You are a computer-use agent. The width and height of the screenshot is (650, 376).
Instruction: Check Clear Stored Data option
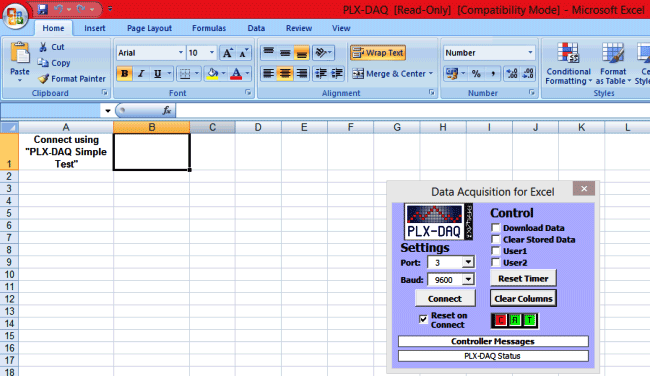point(496,239)
